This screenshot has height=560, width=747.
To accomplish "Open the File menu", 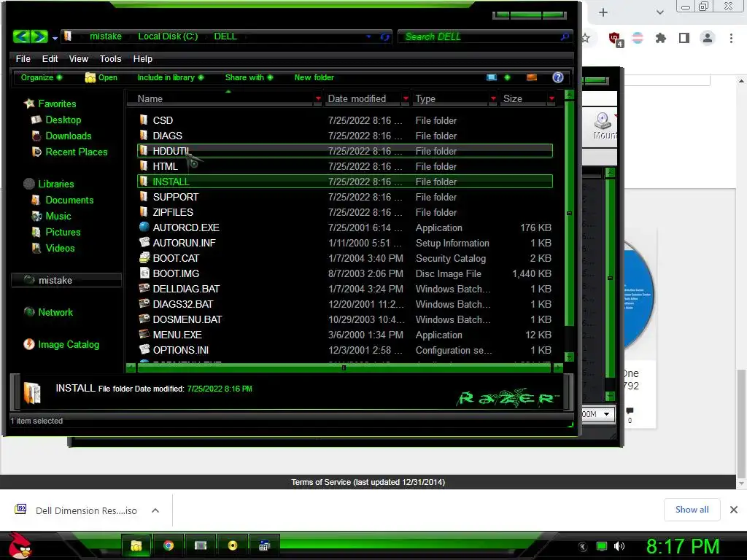I will (23, 58).
